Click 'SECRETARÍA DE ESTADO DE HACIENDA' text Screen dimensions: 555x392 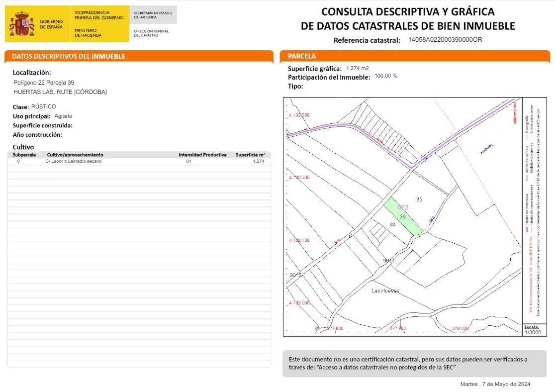153,15
